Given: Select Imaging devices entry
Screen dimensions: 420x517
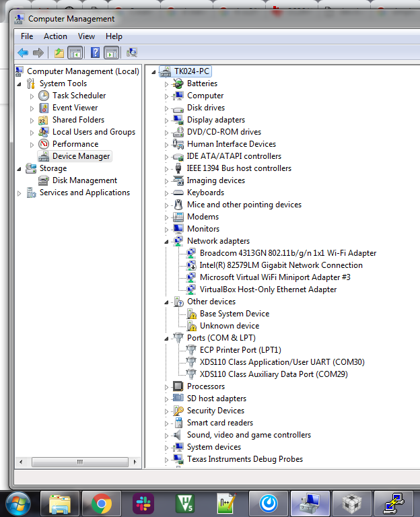Looking at the screenshot, I should click(x=215, y=180).
